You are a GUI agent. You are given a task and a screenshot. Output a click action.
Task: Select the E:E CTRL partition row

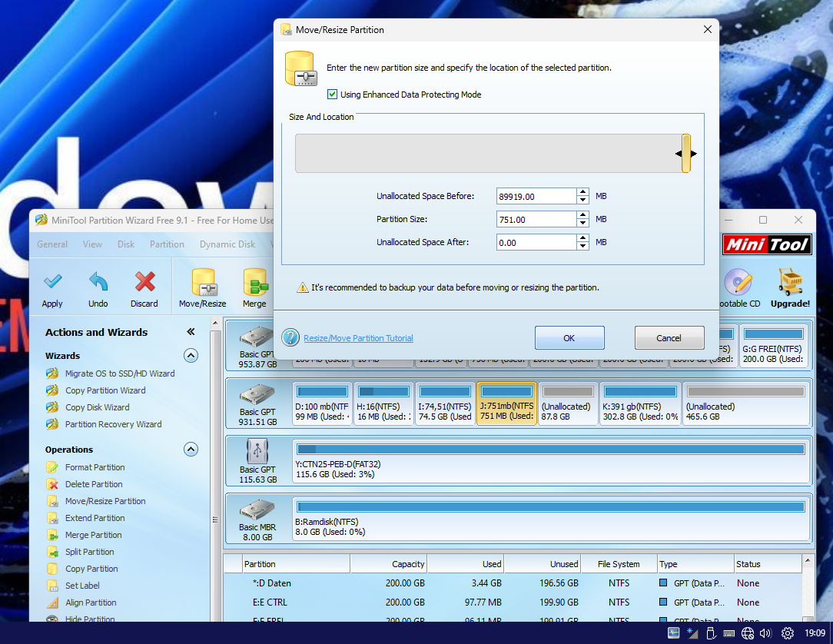512,603
